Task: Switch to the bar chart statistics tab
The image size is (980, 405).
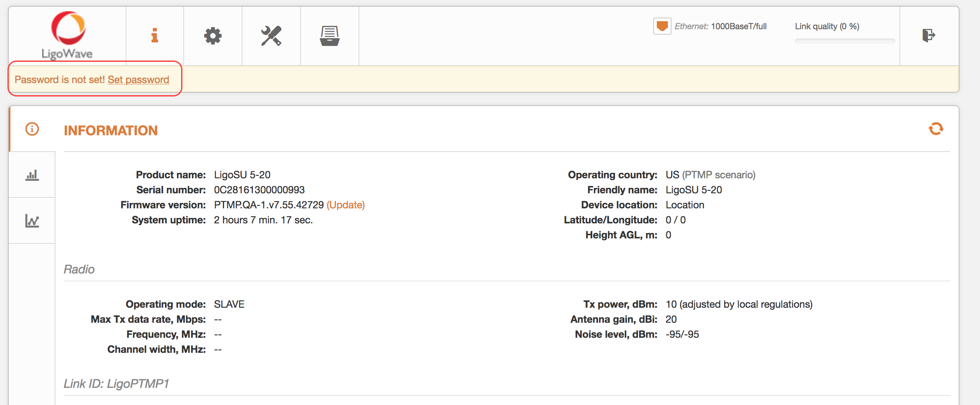Action: coord(32,175)
